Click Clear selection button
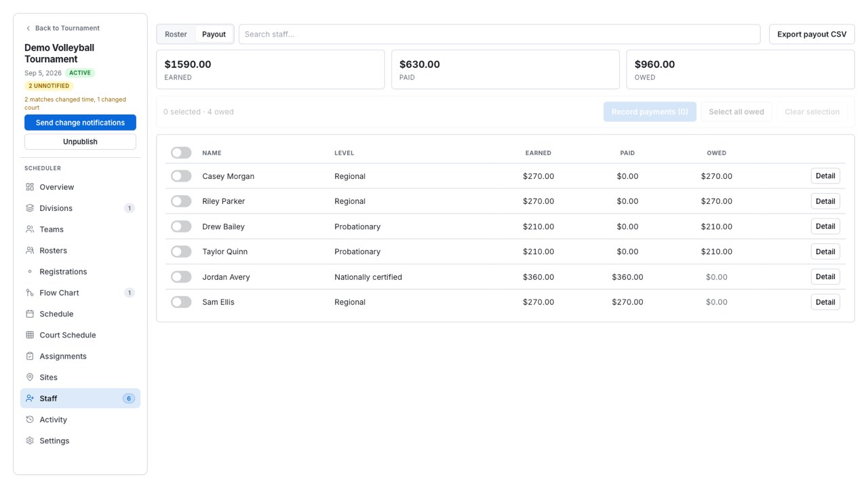This screenshot has height=488, width=868. pyautogui.click(x=812, y=112)
